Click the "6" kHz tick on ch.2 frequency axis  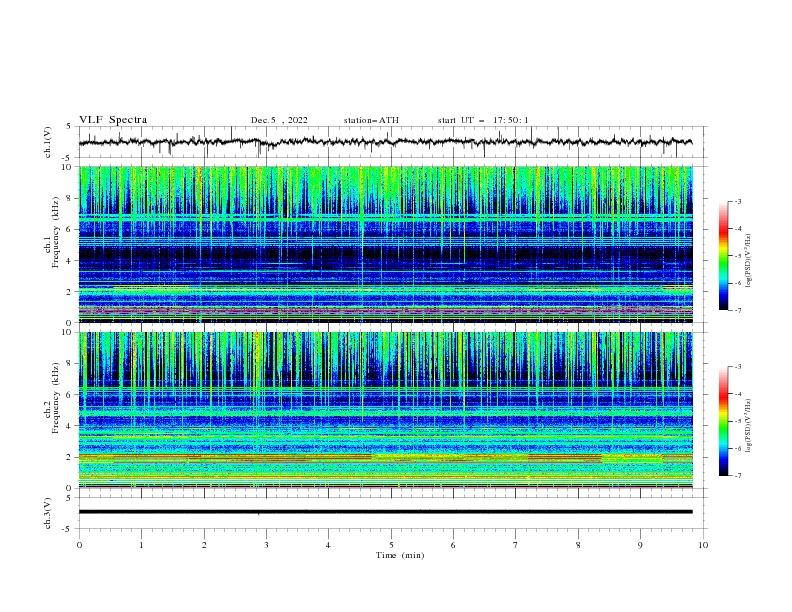tap(71, 395)
